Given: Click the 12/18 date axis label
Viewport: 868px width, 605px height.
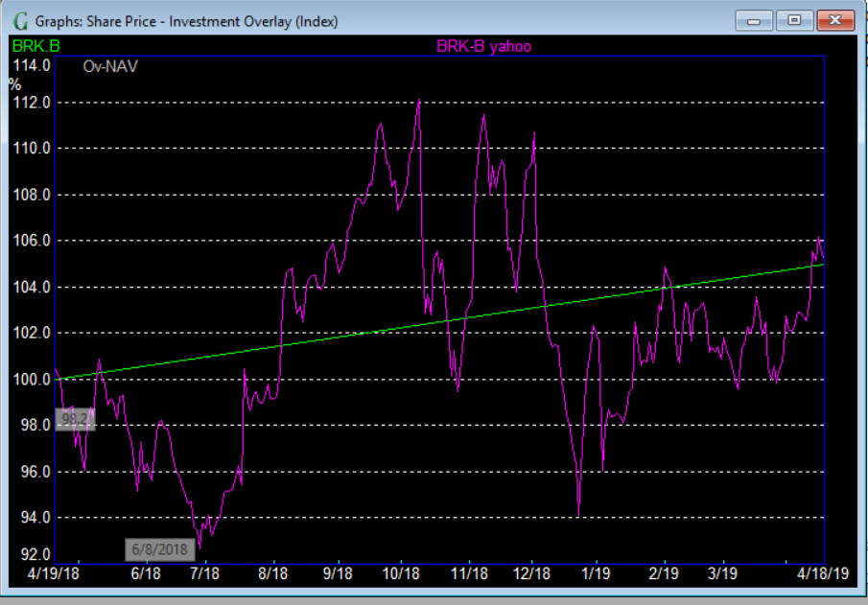Looking at the screenshot, I should [x=532, y=573].
